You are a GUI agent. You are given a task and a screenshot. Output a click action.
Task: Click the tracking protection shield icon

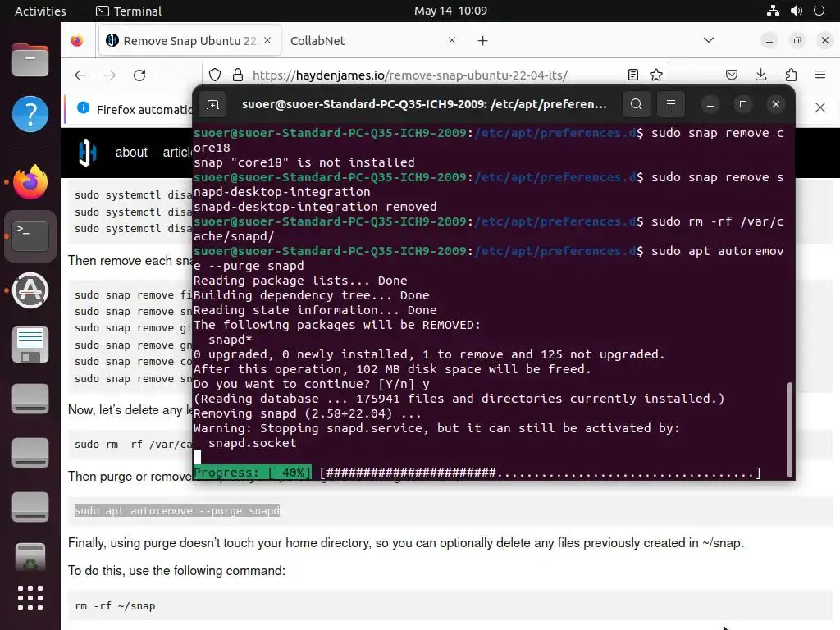215,75
